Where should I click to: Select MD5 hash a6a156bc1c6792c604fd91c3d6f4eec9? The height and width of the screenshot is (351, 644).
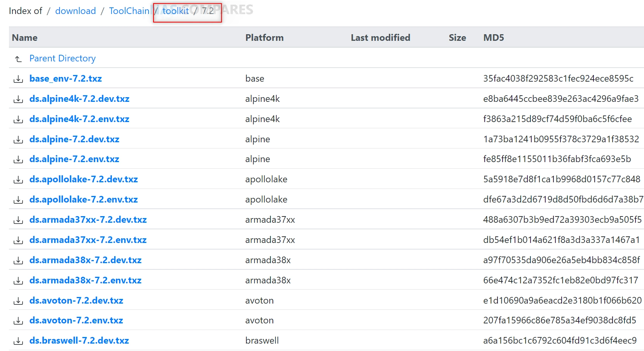coord(560,341)
